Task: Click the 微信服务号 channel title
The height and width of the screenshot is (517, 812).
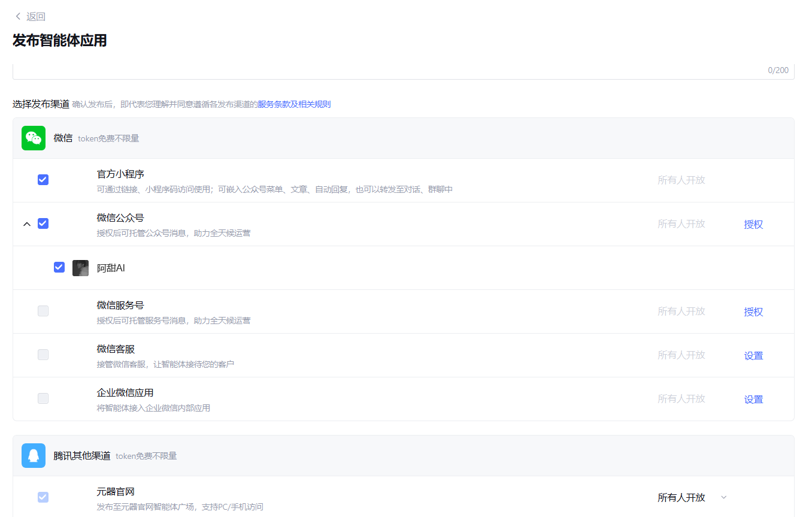Action: point(120,306)
